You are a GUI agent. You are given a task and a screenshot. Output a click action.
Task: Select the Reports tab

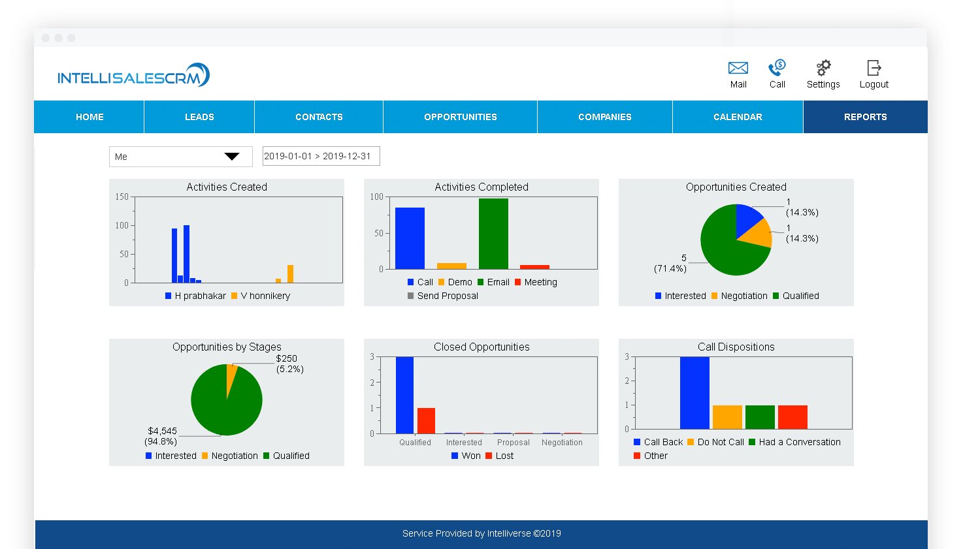tap(865, 117)
